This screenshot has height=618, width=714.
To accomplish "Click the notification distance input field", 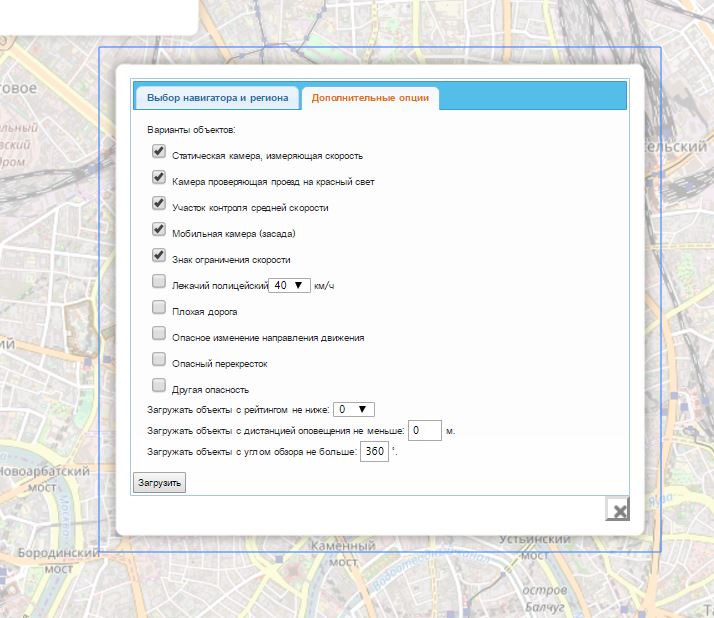I will click(425, 430).
